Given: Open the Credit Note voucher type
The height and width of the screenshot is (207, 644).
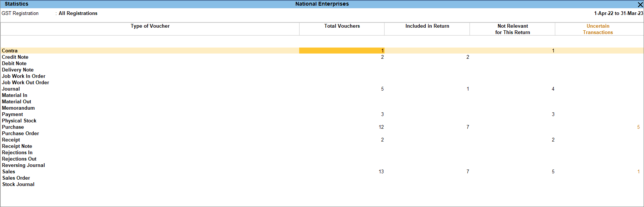Looking at the screenshot, I should 15,57.
